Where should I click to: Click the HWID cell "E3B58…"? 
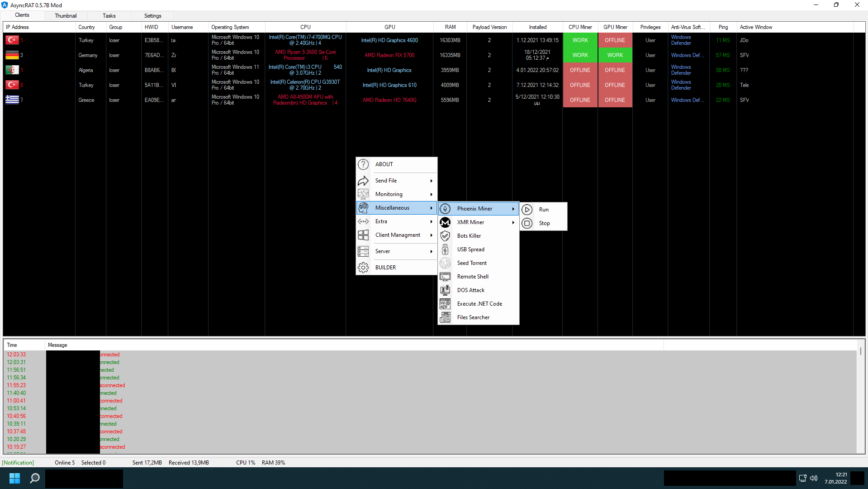point(154,40)
